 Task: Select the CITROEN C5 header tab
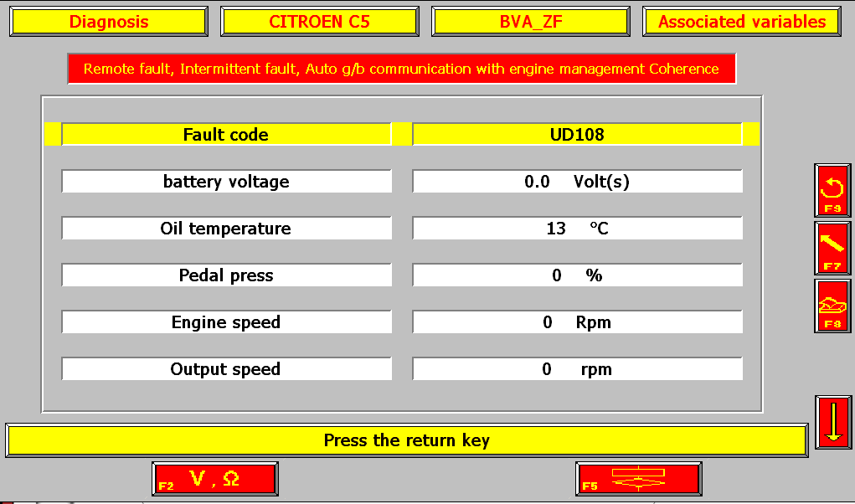point(320,22)
